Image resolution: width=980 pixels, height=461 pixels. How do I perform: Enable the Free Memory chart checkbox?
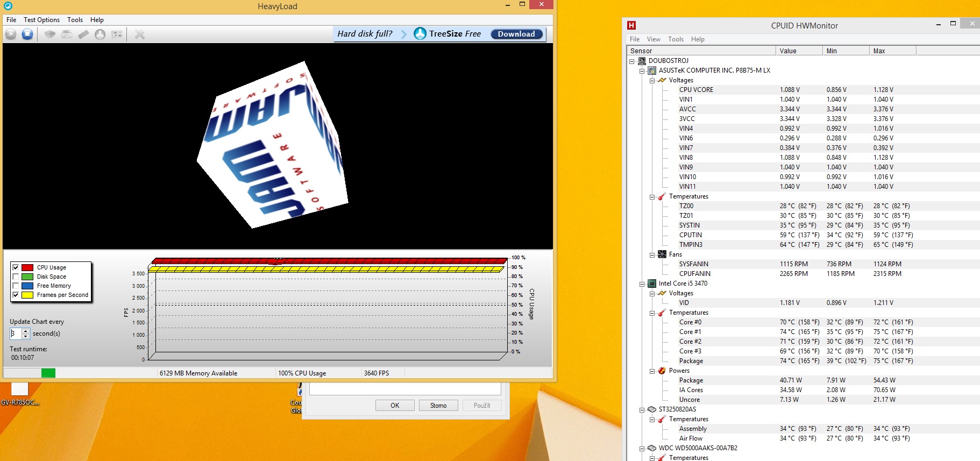[16, 286]
